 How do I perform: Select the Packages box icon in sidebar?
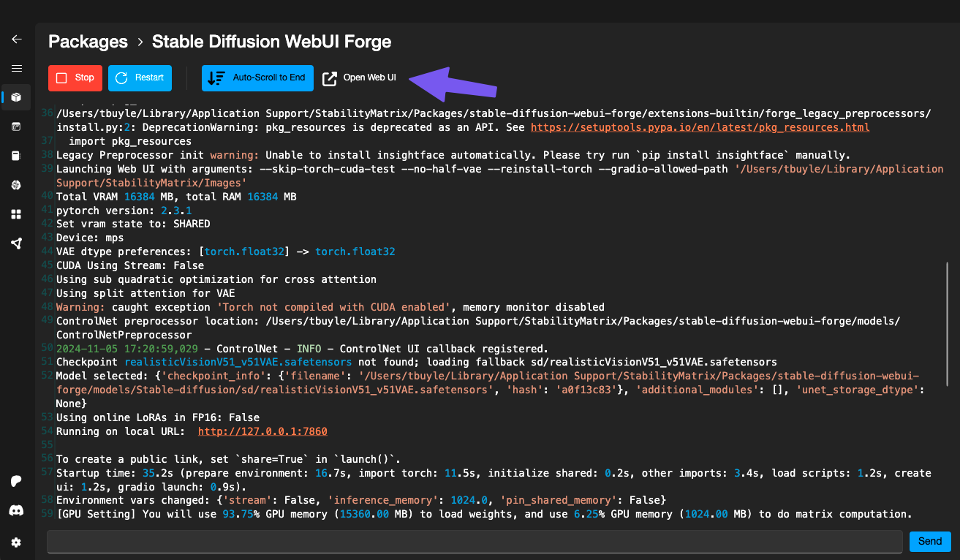(x=16, y=97)
